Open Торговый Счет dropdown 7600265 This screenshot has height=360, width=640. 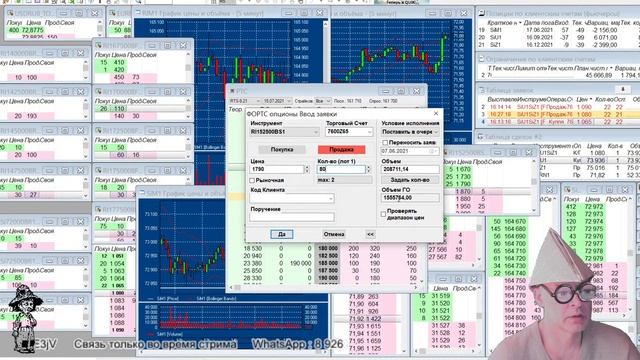(x=349, y=131)
